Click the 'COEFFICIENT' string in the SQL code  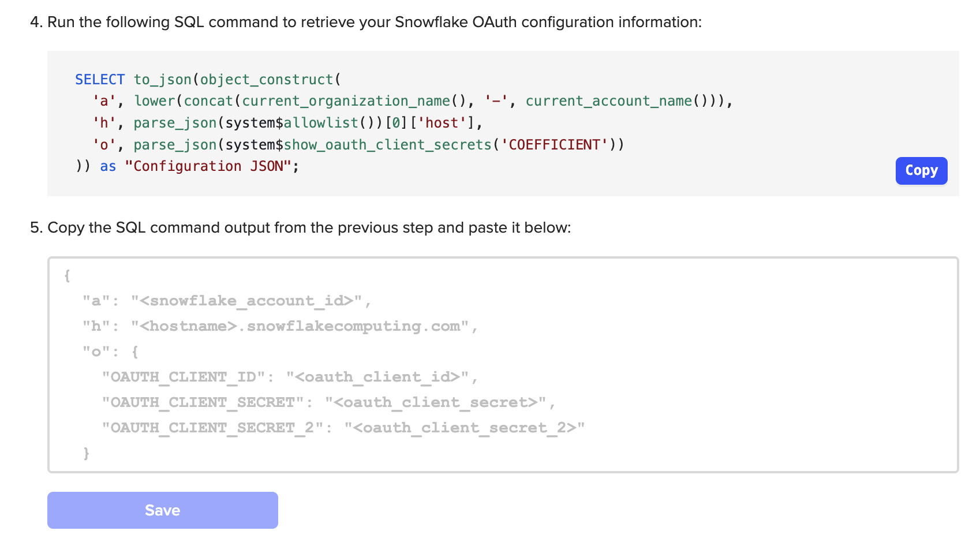point(554,145)
